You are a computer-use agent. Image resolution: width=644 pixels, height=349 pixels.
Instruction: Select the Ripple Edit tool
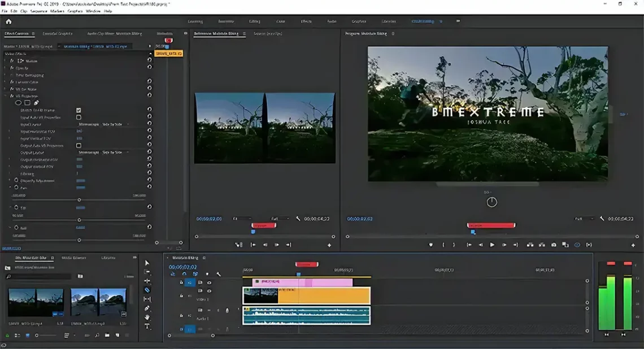(x=147, y=281)
